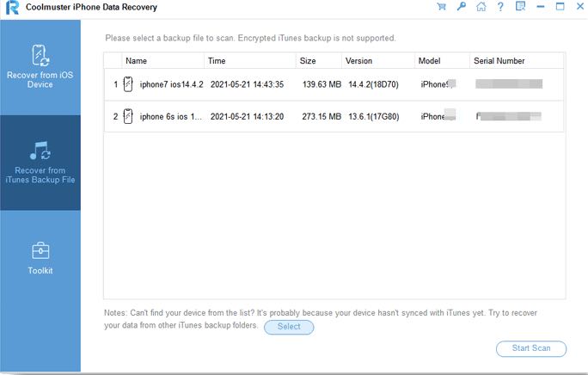Select Recover from iTunes Backup File tab

40,163
